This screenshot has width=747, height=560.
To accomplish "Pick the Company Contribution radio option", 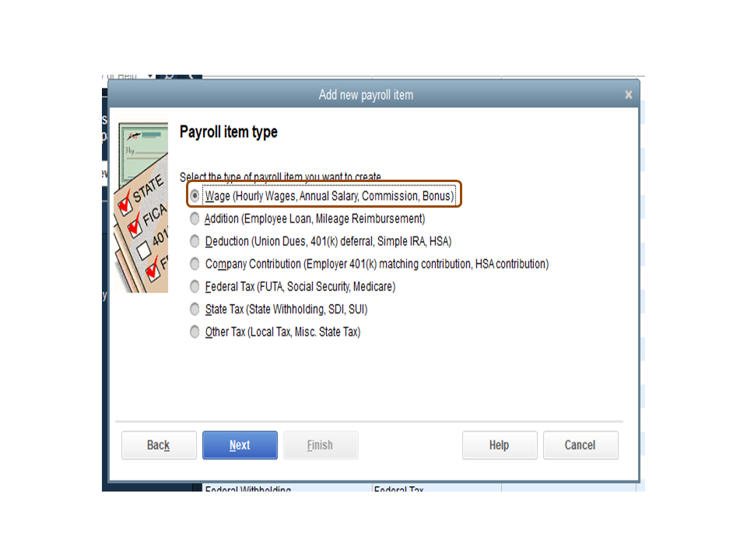I will (195, 264).
